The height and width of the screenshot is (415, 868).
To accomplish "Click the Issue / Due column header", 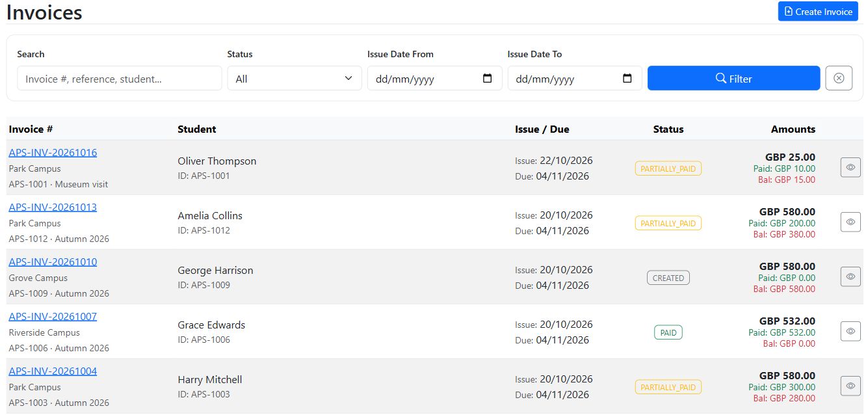I will point(542,129).
